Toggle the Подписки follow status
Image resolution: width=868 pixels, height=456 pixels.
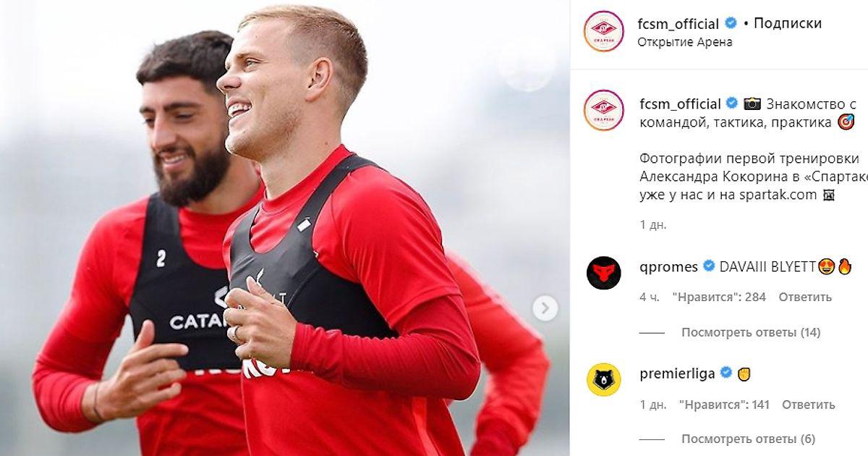click(x=788, y=23)
